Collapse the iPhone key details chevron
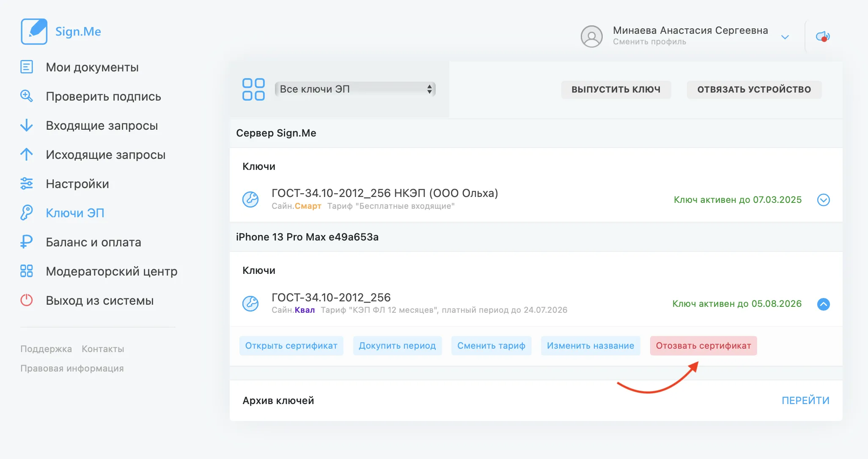 pyautogui.click(x=823, y=304)
